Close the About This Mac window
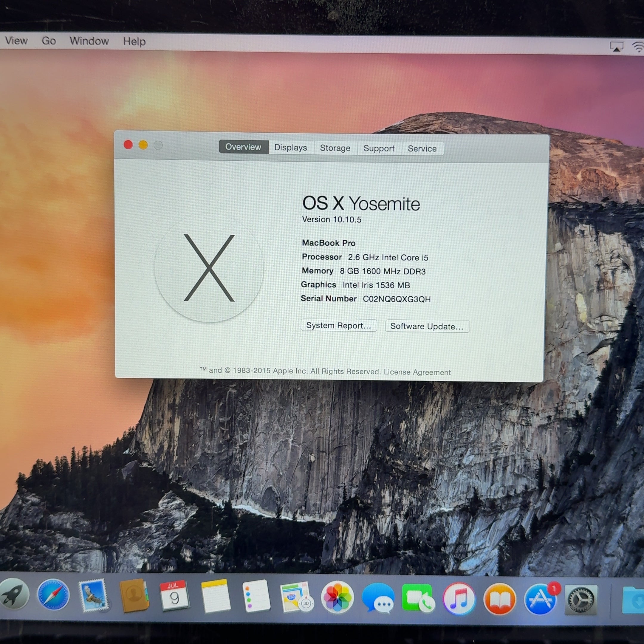The height and width of the screenshot is (644, 644). pyautogui.click(x=128, y=145)
